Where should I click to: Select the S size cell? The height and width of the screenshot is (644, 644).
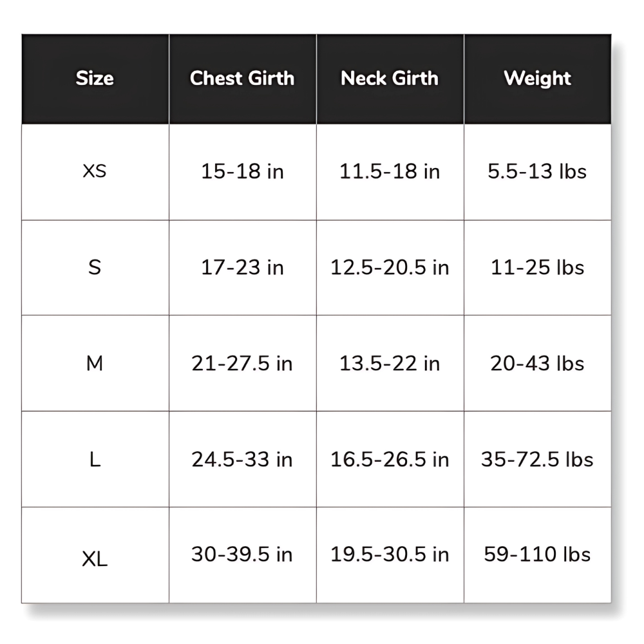[x=95, y=268]
